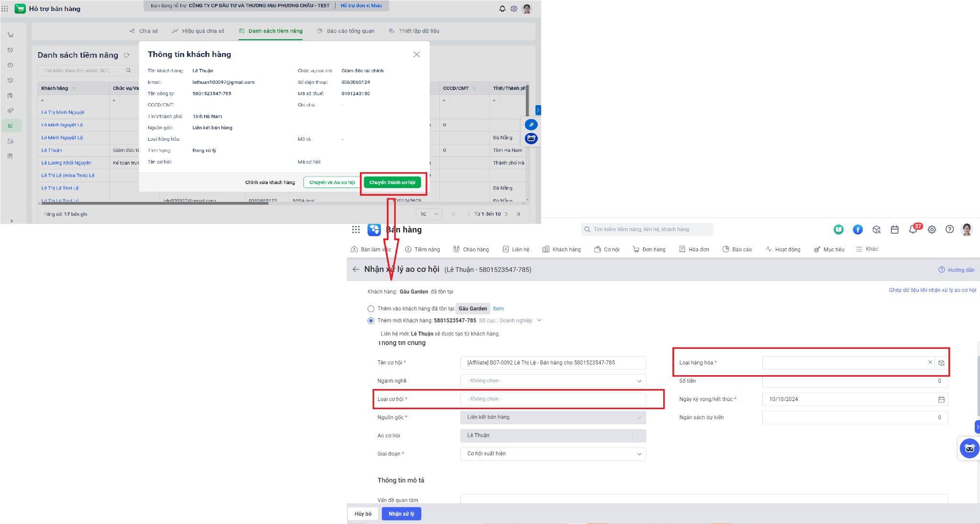Image resolution: width=980 pixels, height=524 pixels.
Task: Open the calendar icon in the header
Action: click(x=894, y=230)
